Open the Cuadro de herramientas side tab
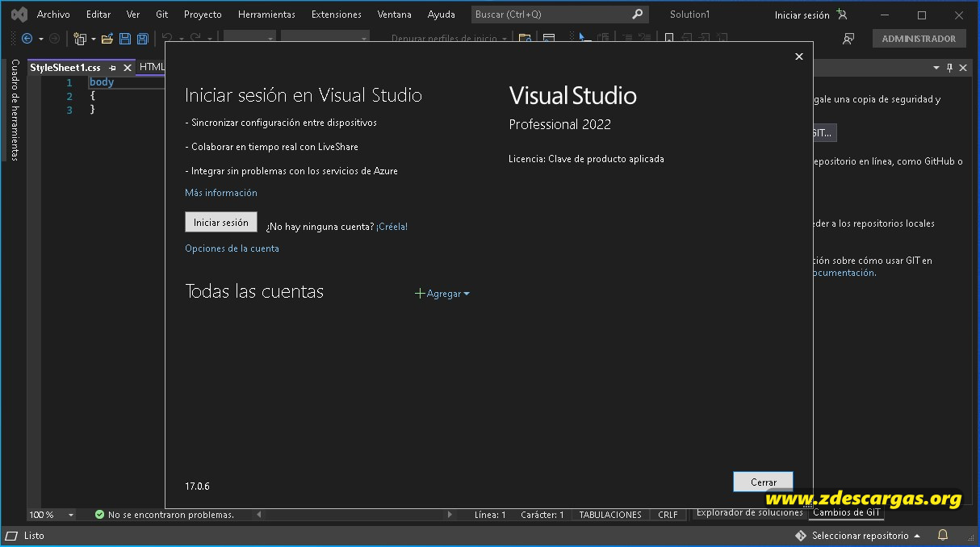 [x=15, y=110]
